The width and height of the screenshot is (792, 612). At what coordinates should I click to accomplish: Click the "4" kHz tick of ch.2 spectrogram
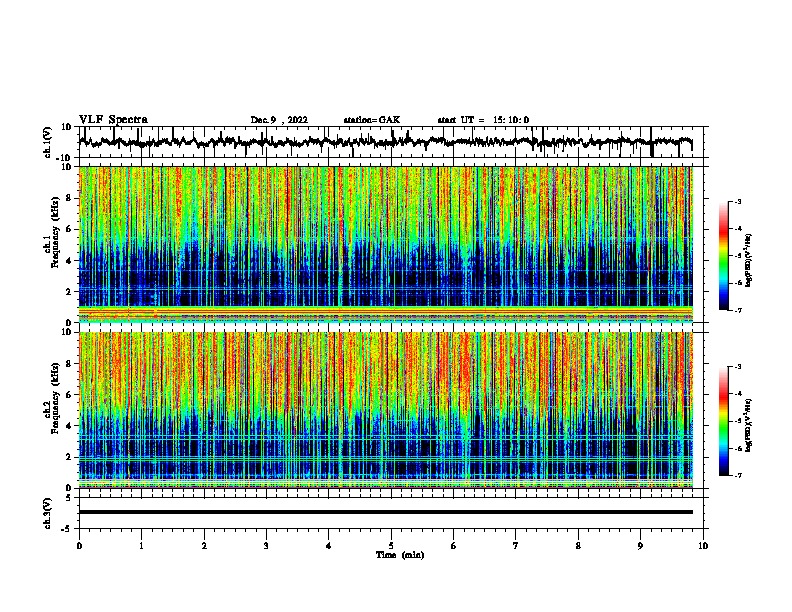point(70,426)
